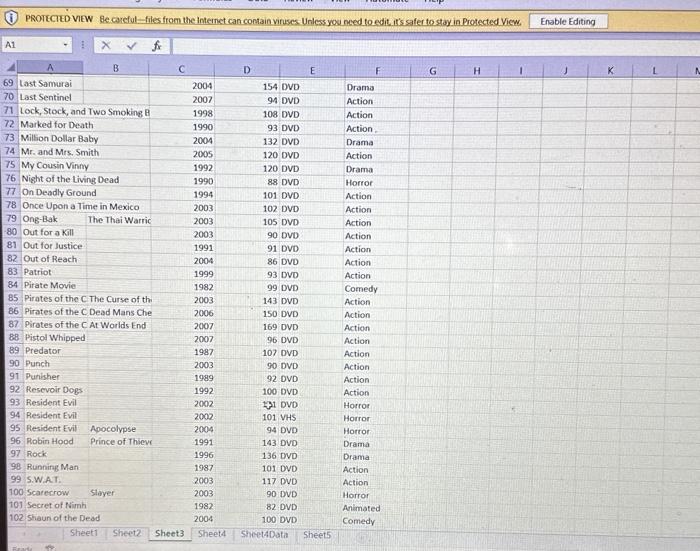Select the Sheet3 tab
The width and height of the screenshot is (700, 551).
169,533
